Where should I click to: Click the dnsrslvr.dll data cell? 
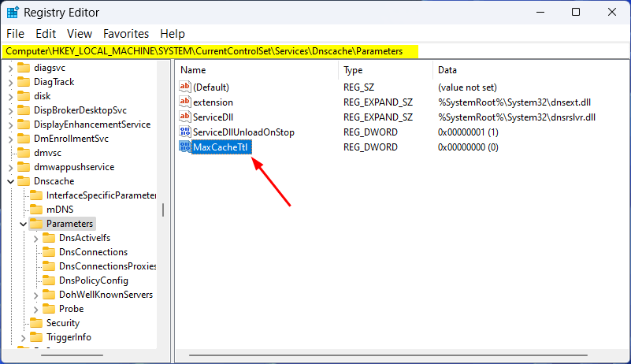517,117
